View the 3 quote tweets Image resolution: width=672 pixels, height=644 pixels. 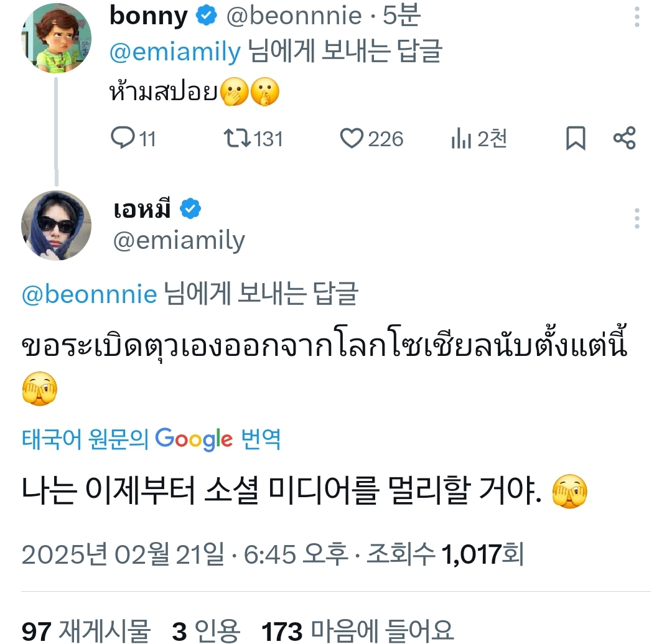[206, 631]
